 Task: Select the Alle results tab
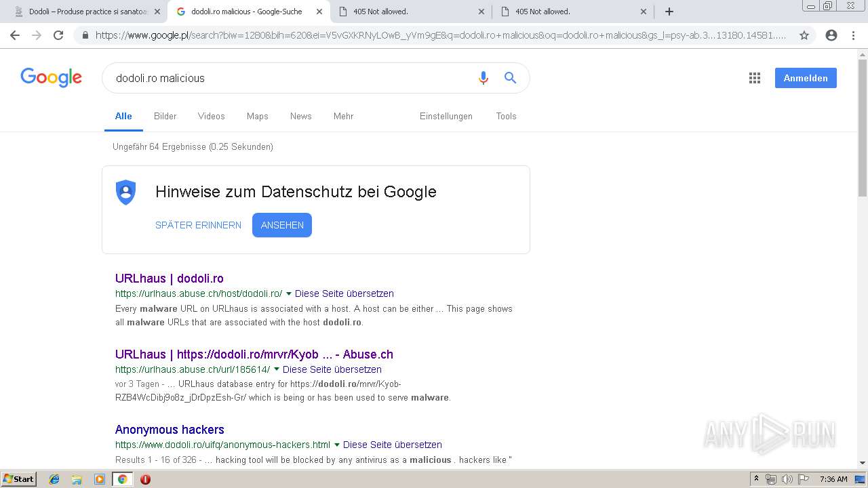pyautogui.click(x=123, y=116)
